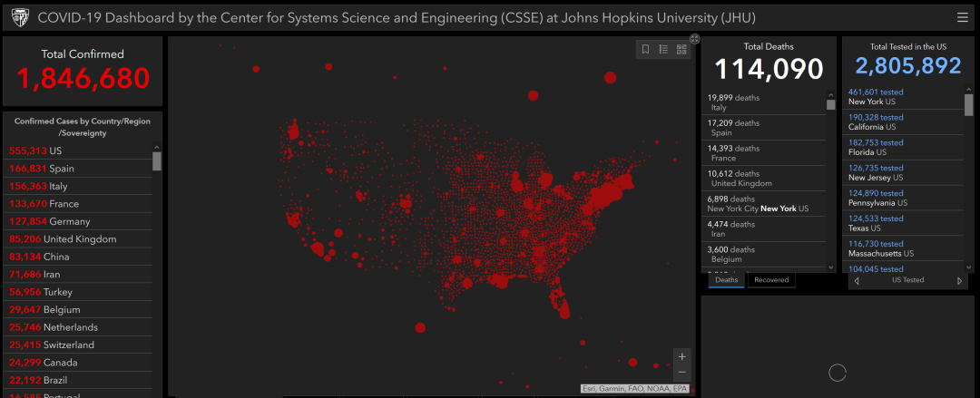This screenshot has height=398, width=980.
Task: Select 133,670 France row
Action: click(x=77, y=204)
